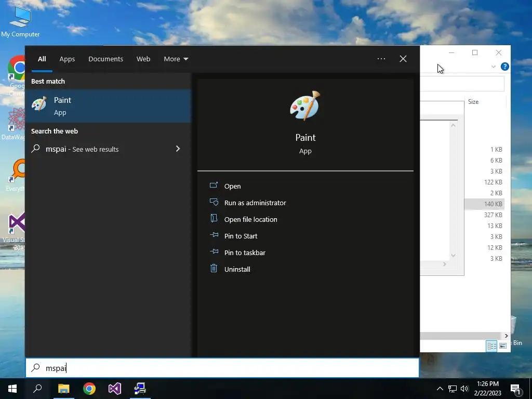This screenshot has height=399, width=532.
Task: Open File Explorer from the taskbar
Action: point(63,389)
